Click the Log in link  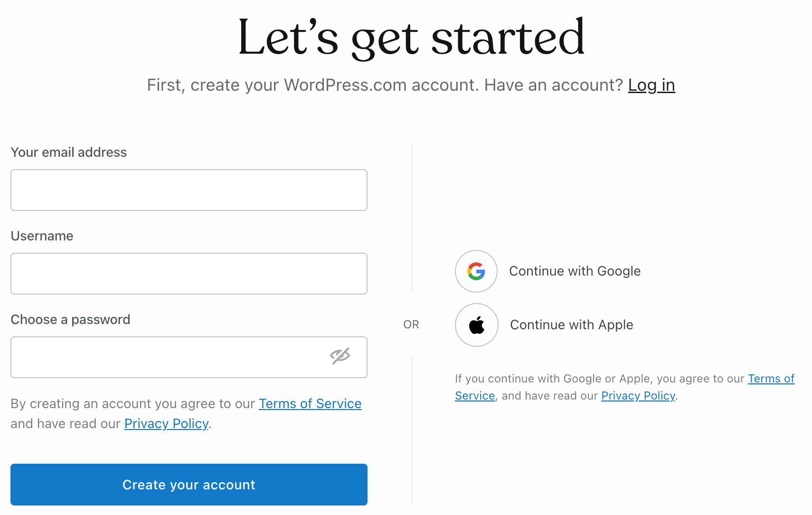click(651, 85)
